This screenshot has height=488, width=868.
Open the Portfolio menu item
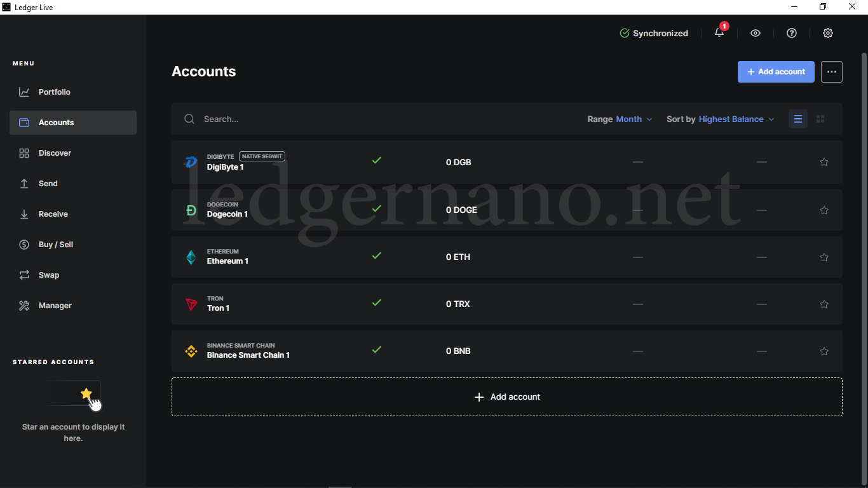pos(73,92)
